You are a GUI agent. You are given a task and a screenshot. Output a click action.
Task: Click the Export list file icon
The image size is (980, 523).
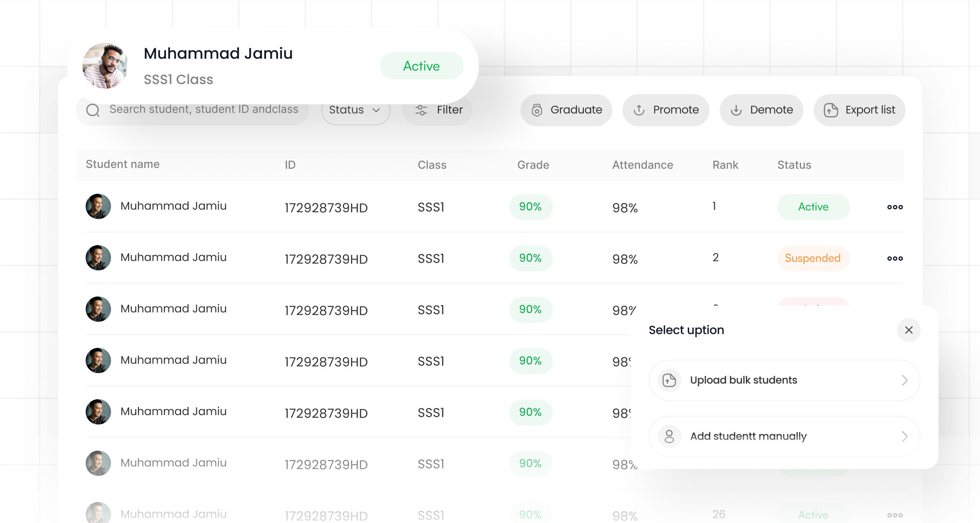[831, 110]
